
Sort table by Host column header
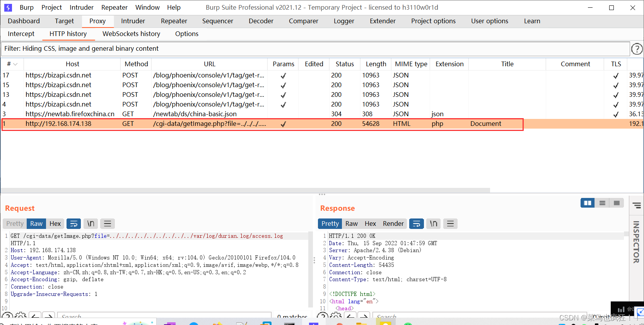coord(72,64)
